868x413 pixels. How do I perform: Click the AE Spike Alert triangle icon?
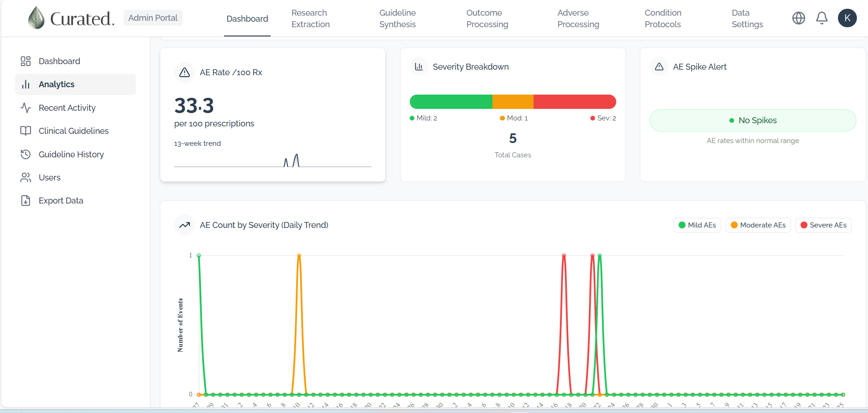[659, 66]
